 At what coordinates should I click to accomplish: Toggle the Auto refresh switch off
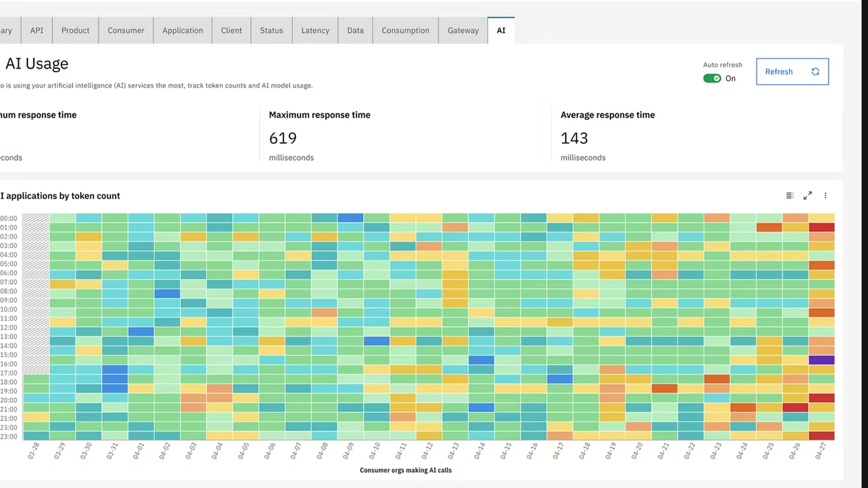tap(712, 78)
